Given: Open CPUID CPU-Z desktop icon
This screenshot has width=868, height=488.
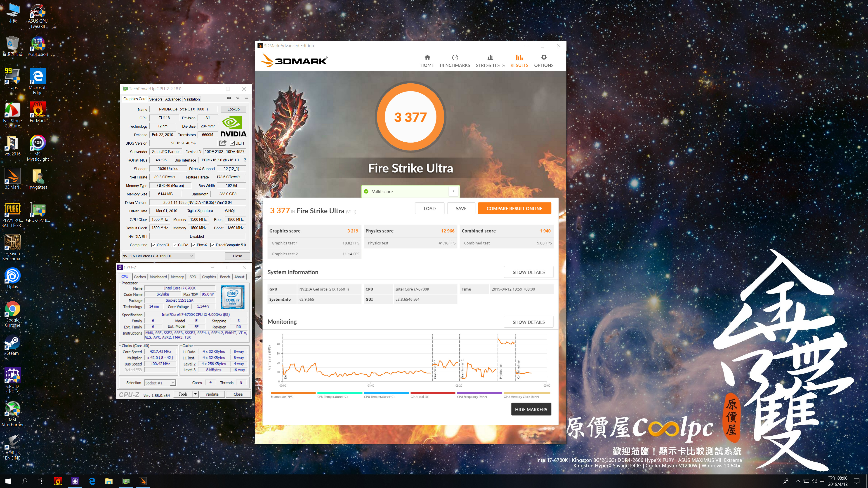Looking at the screenshot, I should point(12,380).
